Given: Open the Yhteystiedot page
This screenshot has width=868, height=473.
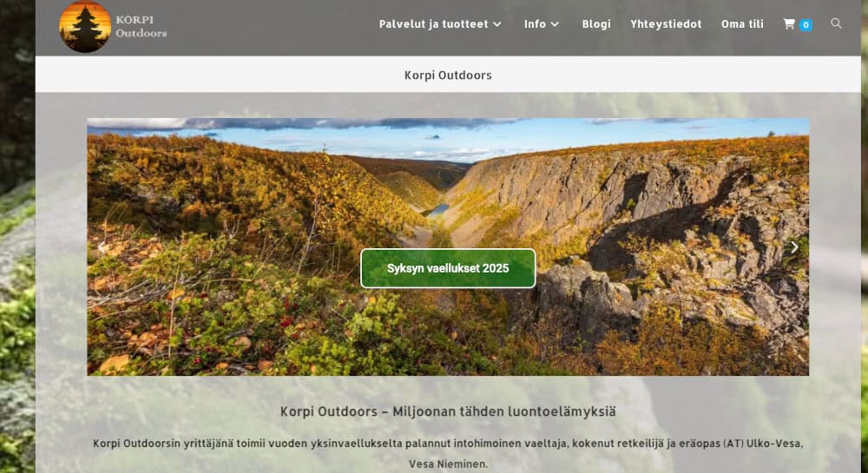Looking at the screenshot, I should pos(666,24).
